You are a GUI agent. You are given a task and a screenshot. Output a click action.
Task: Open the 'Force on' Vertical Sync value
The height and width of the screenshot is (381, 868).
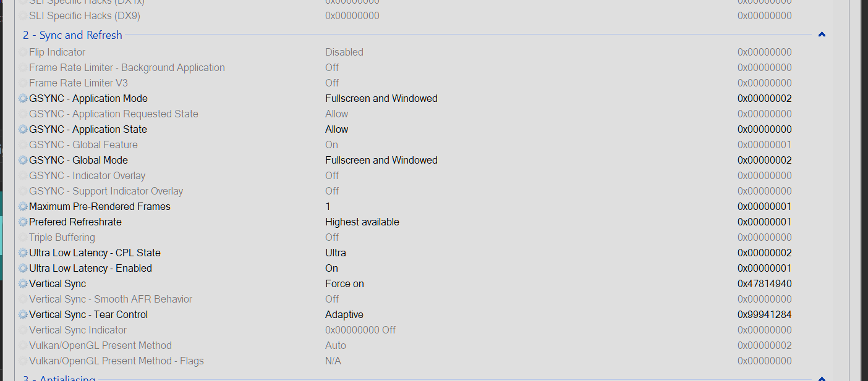pyautogui.click(x=344, y=284)
